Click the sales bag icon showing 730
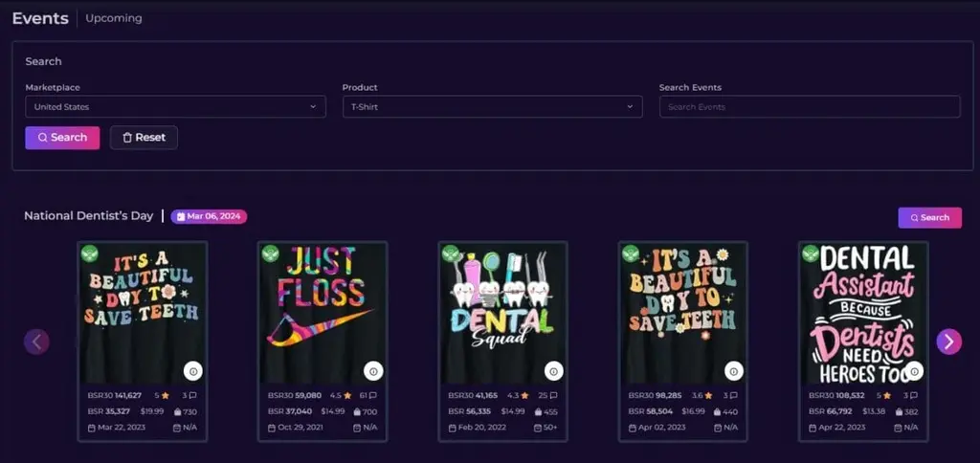The height and width of the screenshot is (463, 980). tap(177, 411)
